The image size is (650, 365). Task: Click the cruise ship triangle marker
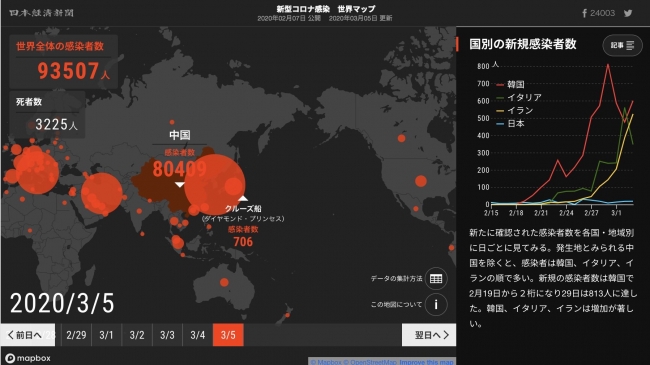click(243, 198)
